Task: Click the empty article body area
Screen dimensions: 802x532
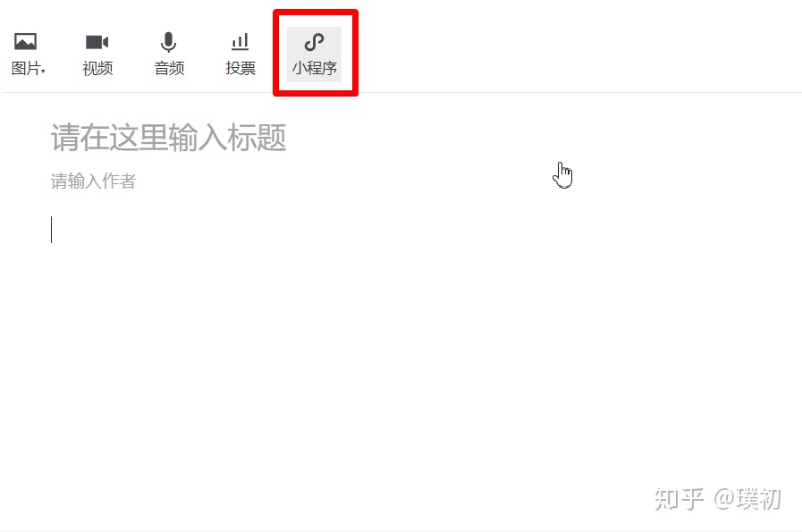Action: [x=401, y=348]
